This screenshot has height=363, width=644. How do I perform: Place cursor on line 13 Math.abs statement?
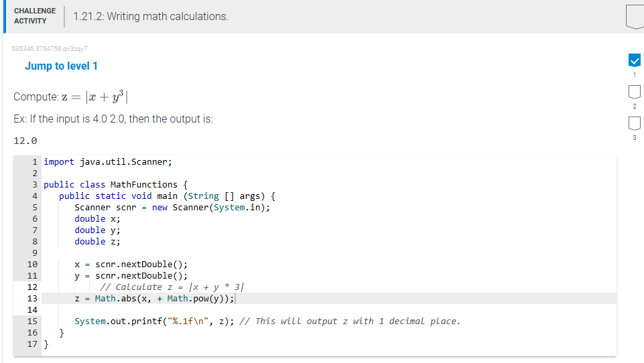coord(154,299)
